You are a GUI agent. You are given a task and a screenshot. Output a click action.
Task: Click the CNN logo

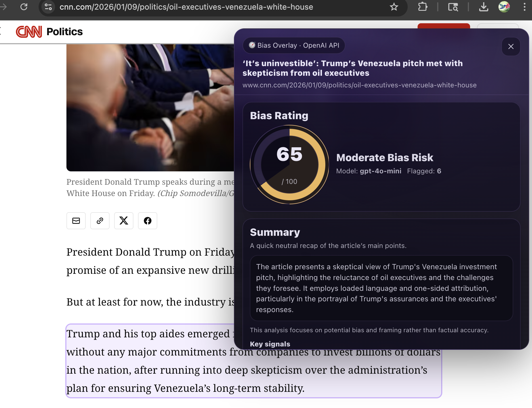[x=29, y=32]
